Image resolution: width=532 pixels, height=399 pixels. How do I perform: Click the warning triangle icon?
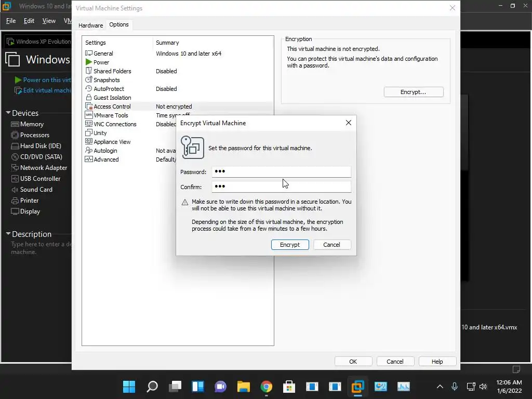point(185,202)
